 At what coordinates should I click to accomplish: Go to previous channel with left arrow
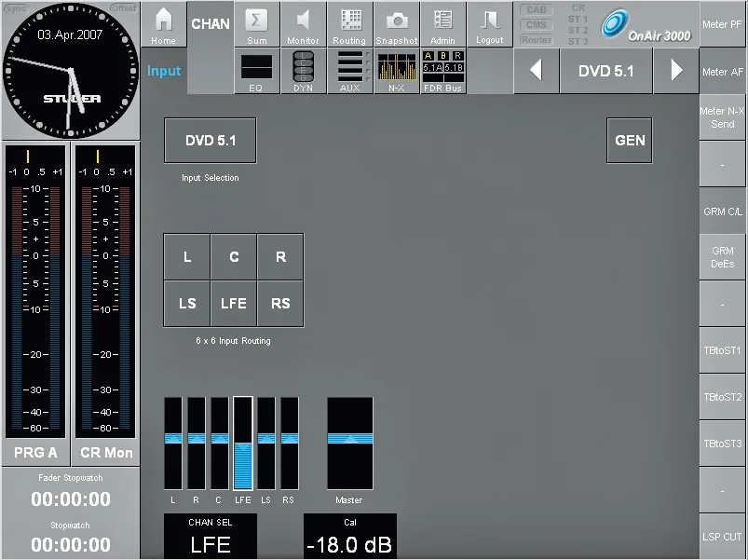(537, 71)
